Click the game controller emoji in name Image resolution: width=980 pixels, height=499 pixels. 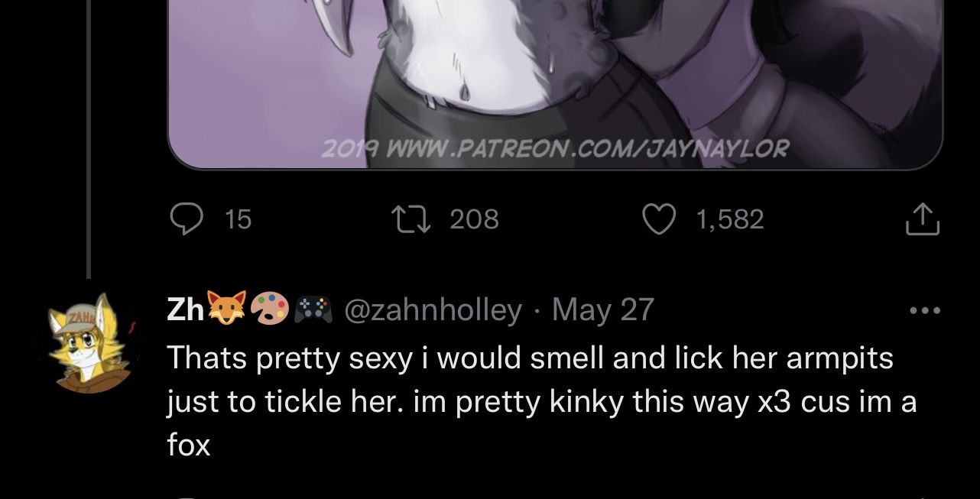(x=312, y=308)
